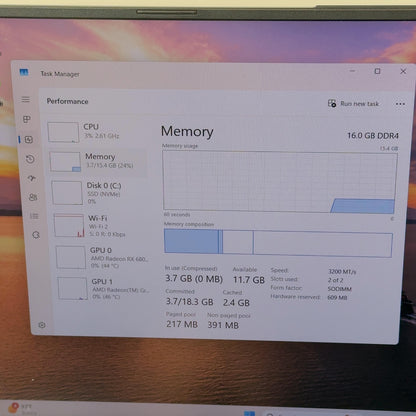416x416 pixels.
Task: Click the Memory composition bar
Action: pos(278,243)
